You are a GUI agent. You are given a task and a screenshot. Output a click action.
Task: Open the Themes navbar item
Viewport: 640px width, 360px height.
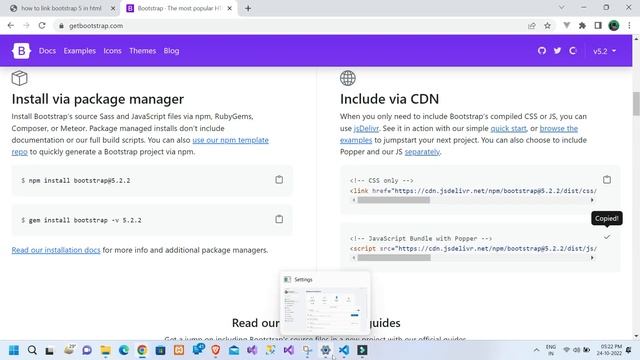coord(142,51)
